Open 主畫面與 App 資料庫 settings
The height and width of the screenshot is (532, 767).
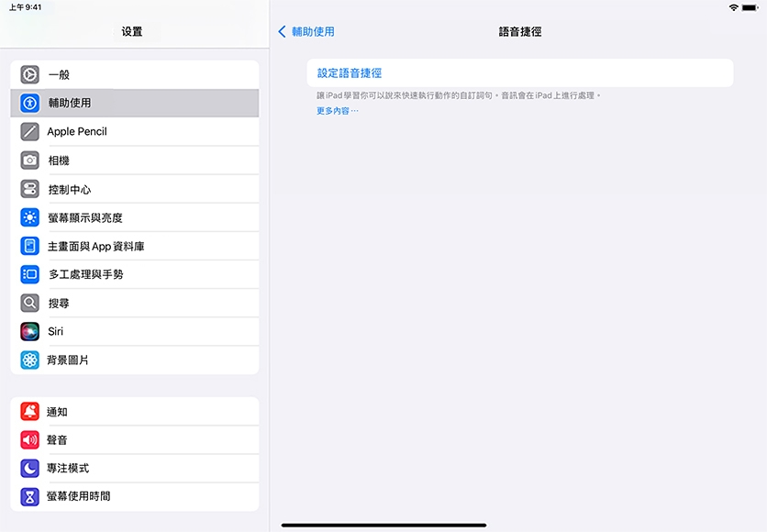[x=96, y=246]
